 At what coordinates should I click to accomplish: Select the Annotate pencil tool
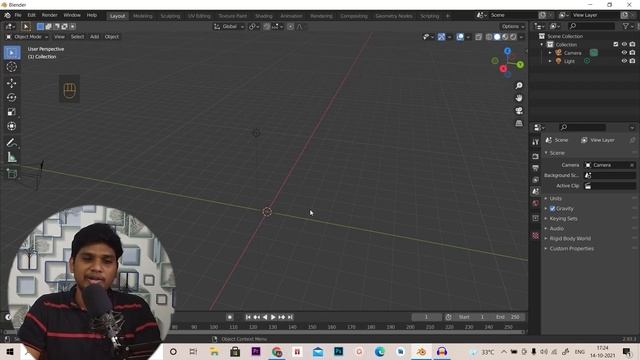[12, 142]
